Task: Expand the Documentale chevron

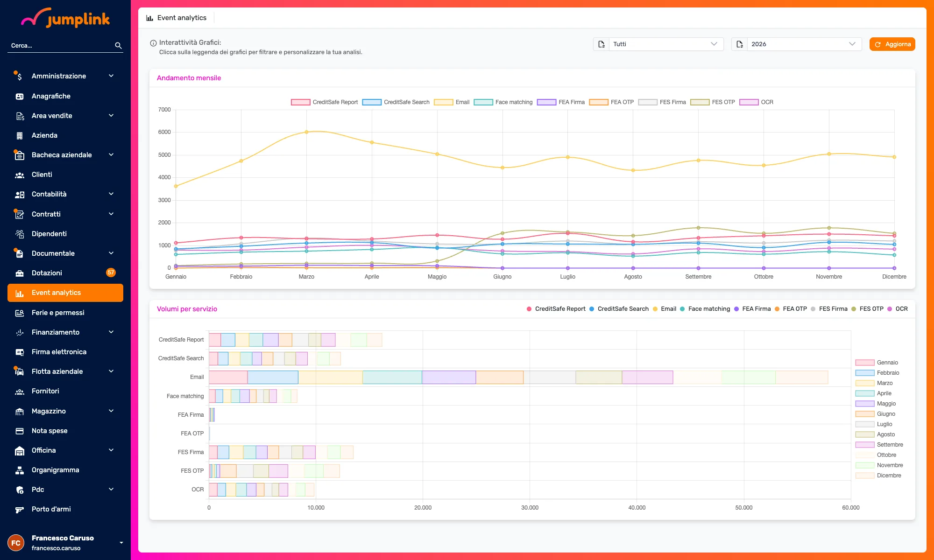Action: (x=111, y=253)
